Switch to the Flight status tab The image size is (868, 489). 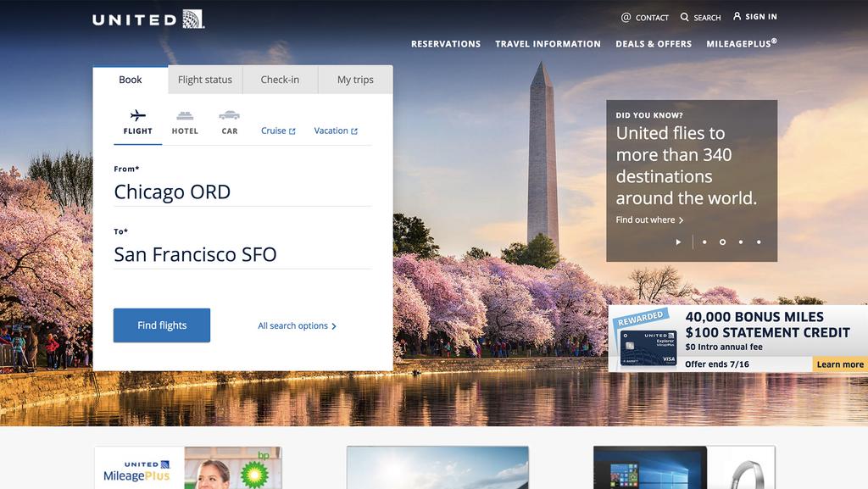[x=205, y=80]
